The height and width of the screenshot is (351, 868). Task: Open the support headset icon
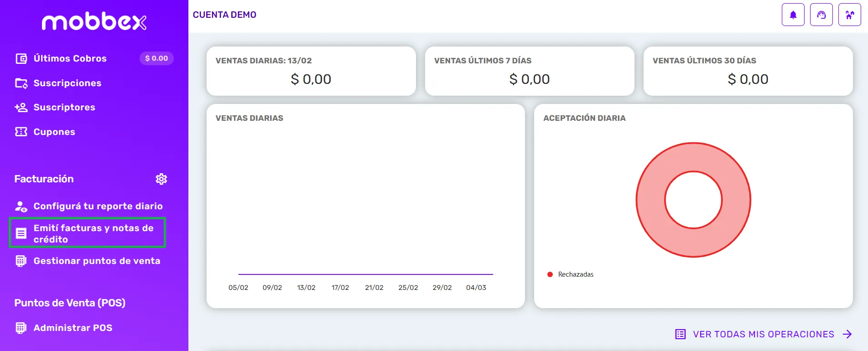pyautogui.click(x=821, y=15)
